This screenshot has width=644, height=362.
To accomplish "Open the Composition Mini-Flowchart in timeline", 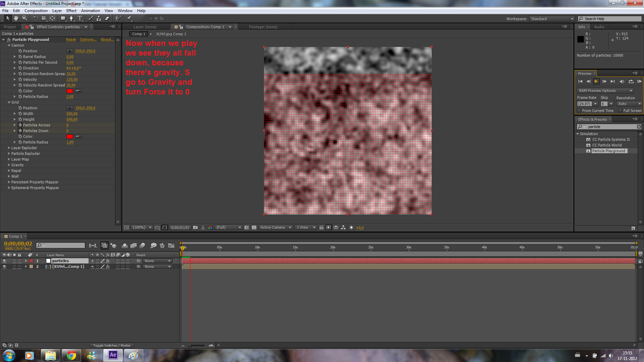I will coord(93,246).
